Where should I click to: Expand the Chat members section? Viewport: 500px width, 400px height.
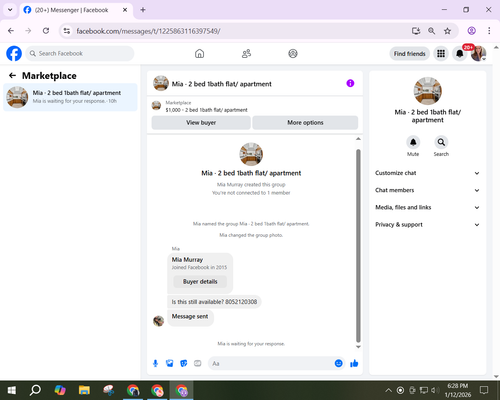427,190
